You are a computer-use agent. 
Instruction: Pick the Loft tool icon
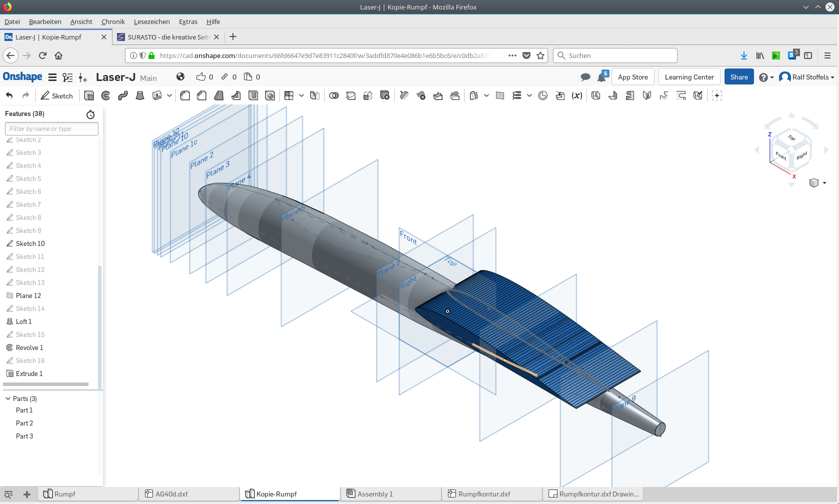click(140, 95)
